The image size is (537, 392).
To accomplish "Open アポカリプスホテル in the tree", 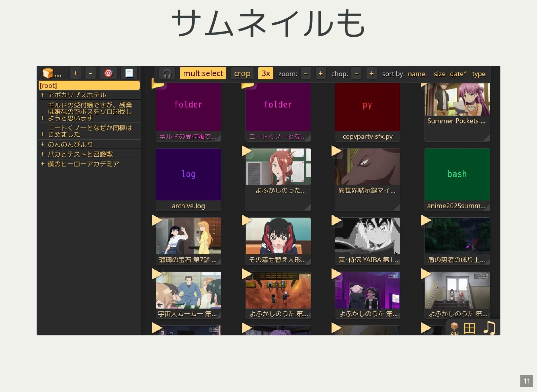I will pyautogui.click(x=77, y=95).
